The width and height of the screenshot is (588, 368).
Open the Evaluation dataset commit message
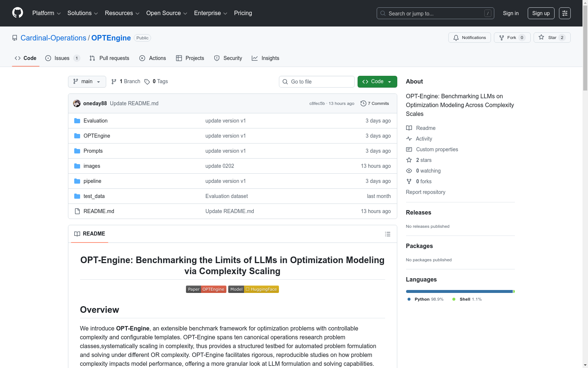[227, 196]
